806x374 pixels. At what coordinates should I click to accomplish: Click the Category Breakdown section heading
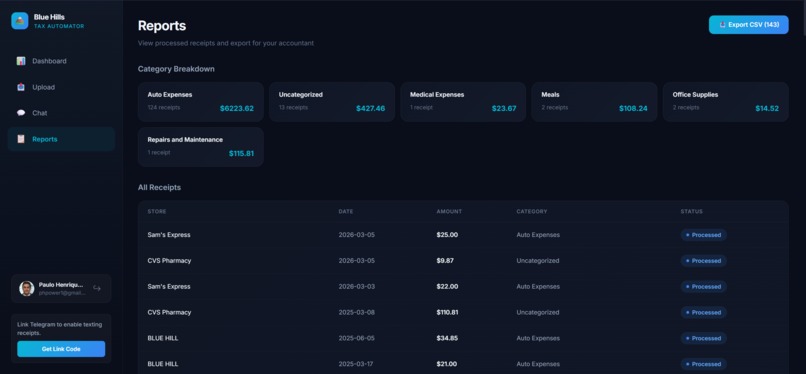[176, 69]
